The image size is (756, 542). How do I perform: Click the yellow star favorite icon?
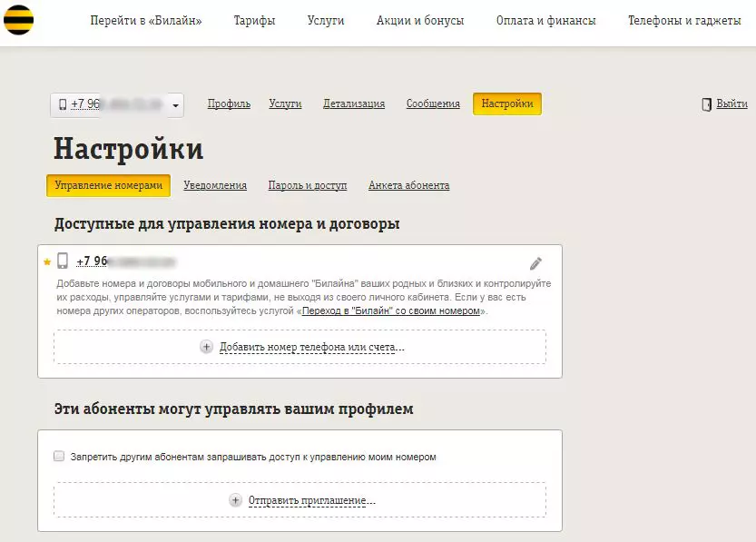pos(47,262)
